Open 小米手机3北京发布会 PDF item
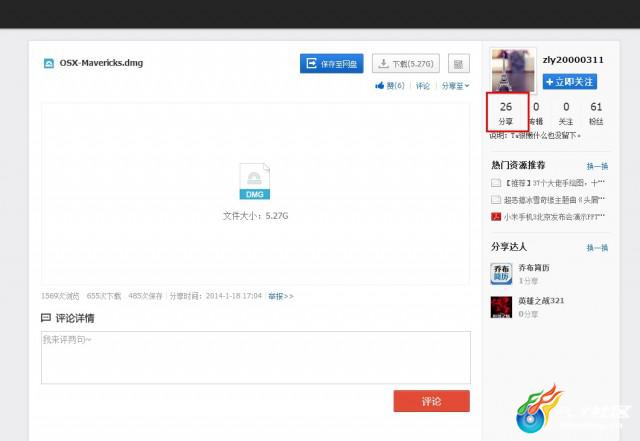 click(x=554, y=216)
